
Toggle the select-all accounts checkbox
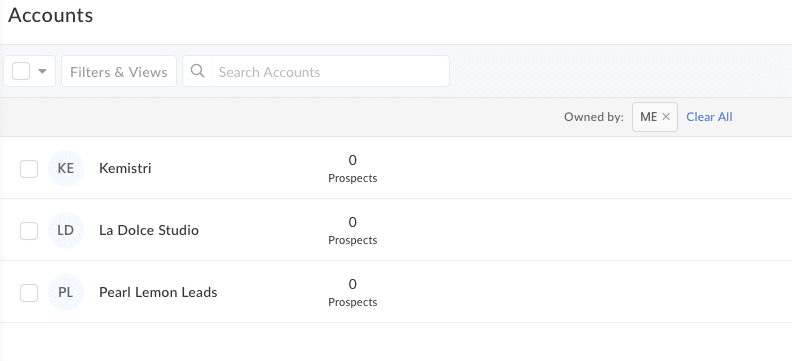[x=21, y=71]
